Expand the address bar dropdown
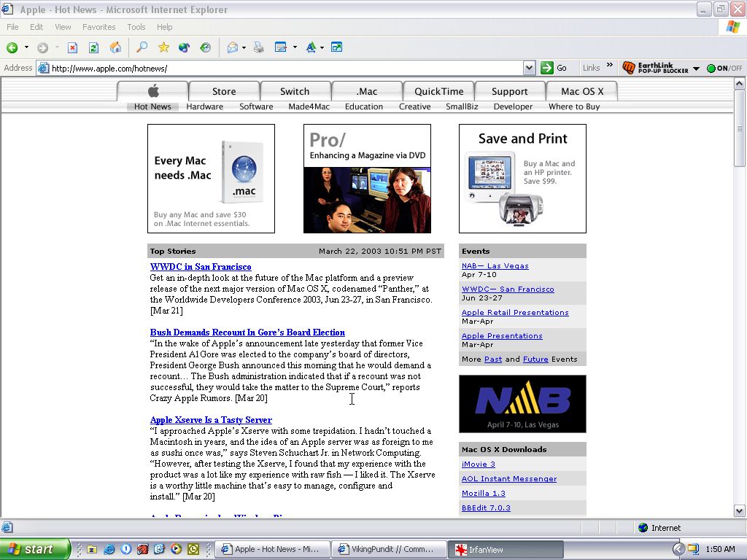This screenshot has height=560, width=747. click(529, 68)
